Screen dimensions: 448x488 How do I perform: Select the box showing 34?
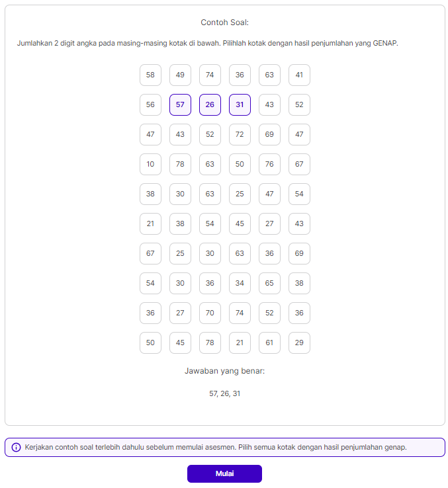coord(240,283)
